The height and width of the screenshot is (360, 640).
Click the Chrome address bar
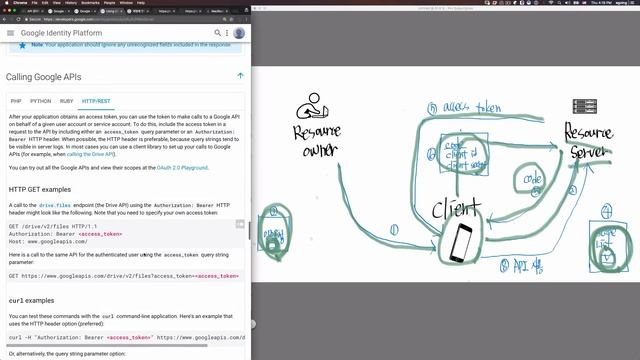coord(122,19)
